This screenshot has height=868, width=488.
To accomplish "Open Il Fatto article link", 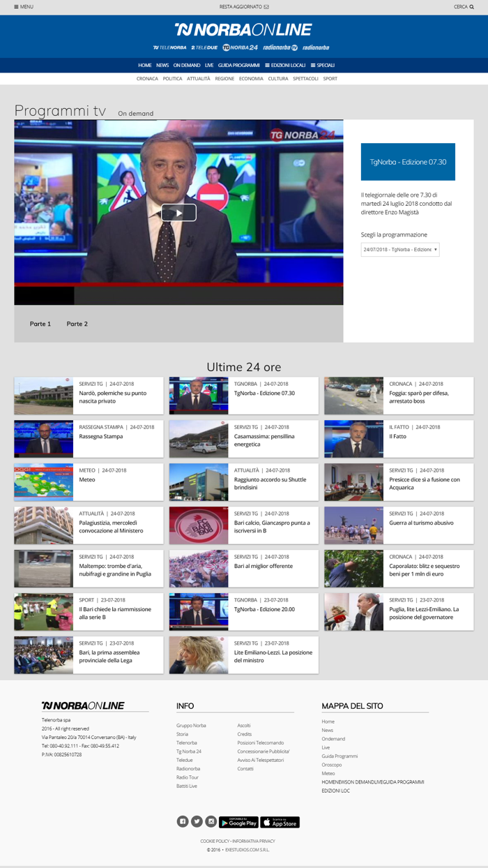I will pos(398,436).
